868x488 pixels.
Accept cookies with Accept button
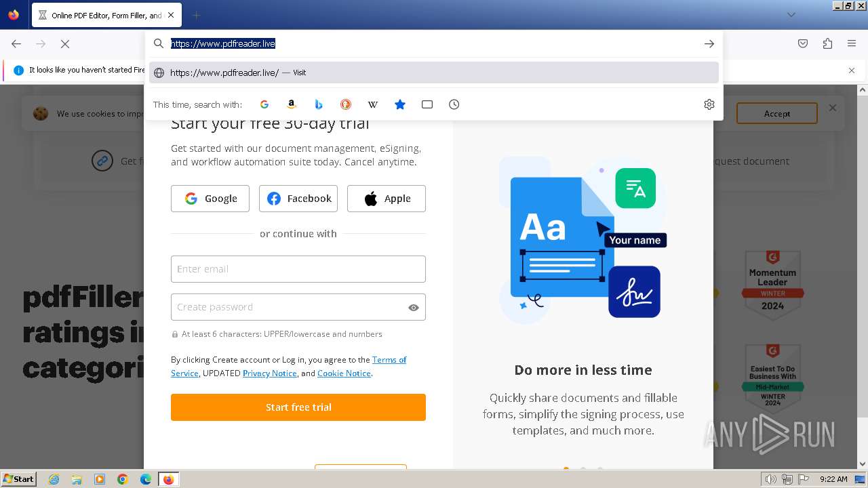click(777, 113)
